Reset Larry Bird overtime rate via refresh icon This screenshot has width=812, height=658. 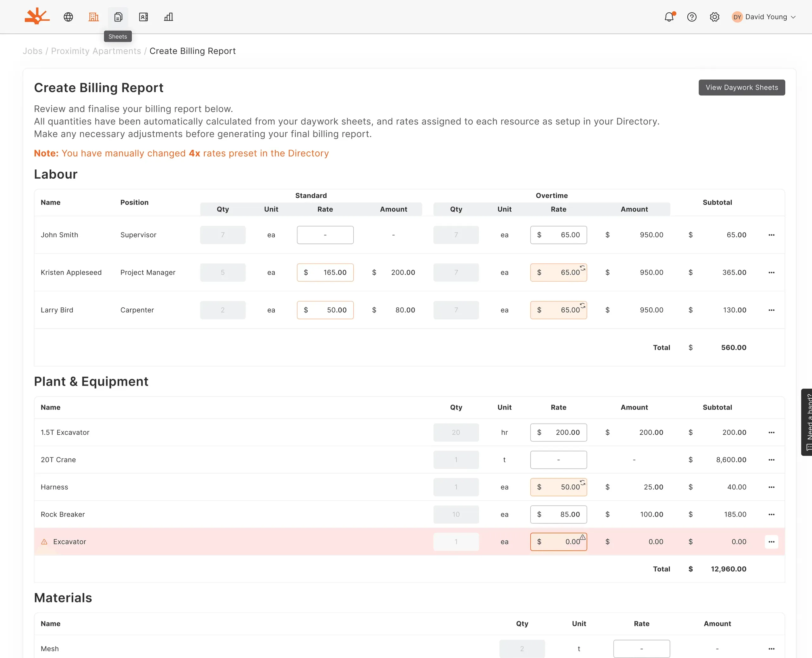click(x=582, y=306)
